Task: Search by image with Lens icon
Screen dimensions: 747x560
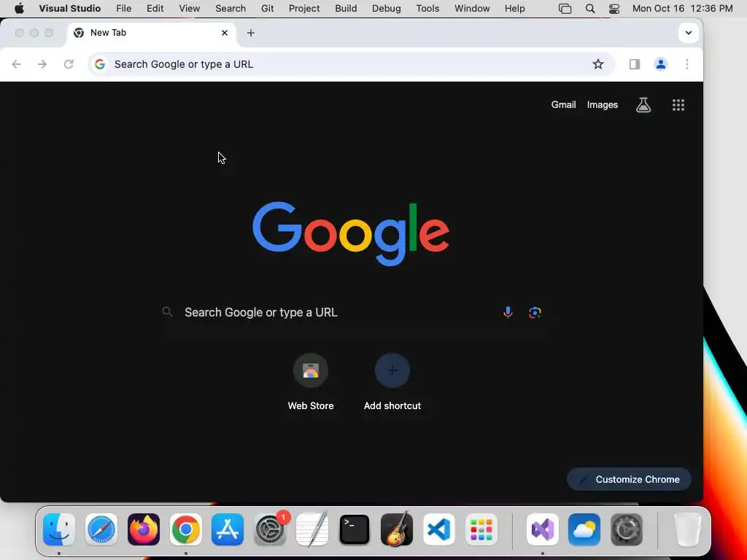Action: tap(535, 312)
